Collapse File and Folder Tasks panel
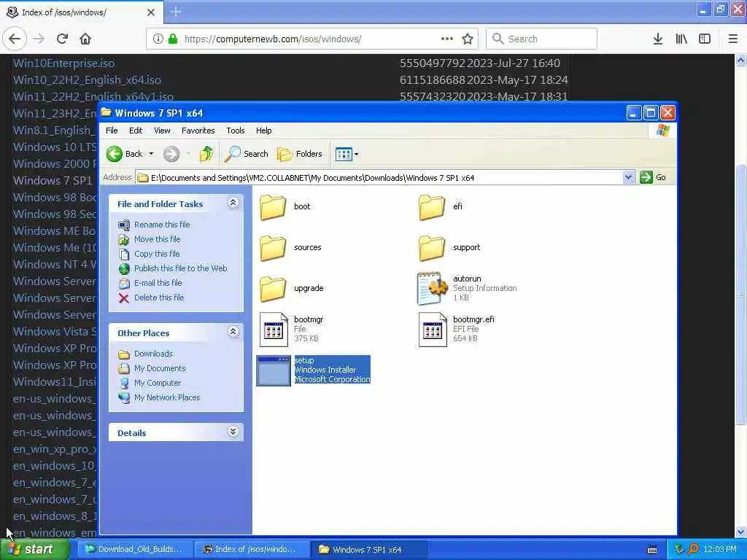The image size is (747, 560). pos(233,203)
